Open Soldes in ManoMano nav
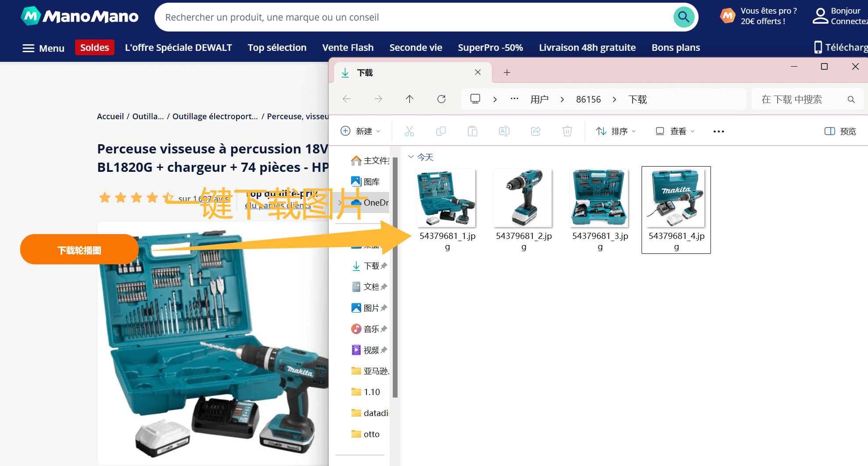The image size is (868, 466). (95, 47)
